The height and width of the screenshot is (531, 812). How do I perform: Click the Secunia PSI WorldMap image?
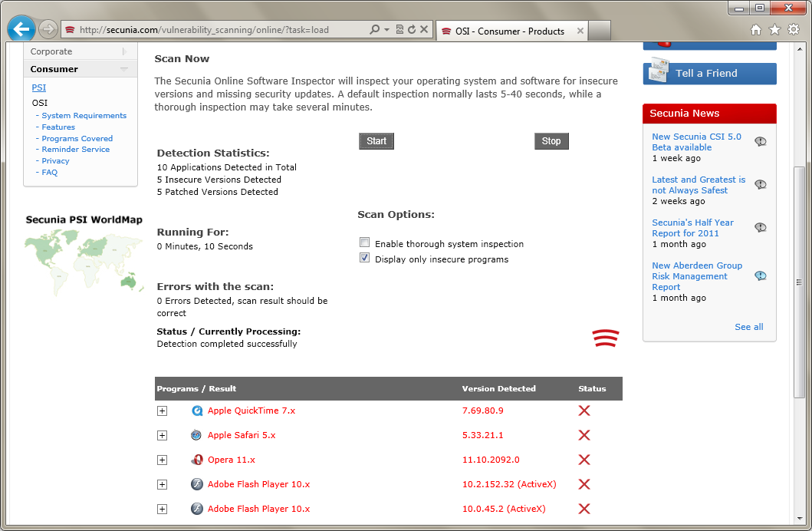tap(84, 261)
